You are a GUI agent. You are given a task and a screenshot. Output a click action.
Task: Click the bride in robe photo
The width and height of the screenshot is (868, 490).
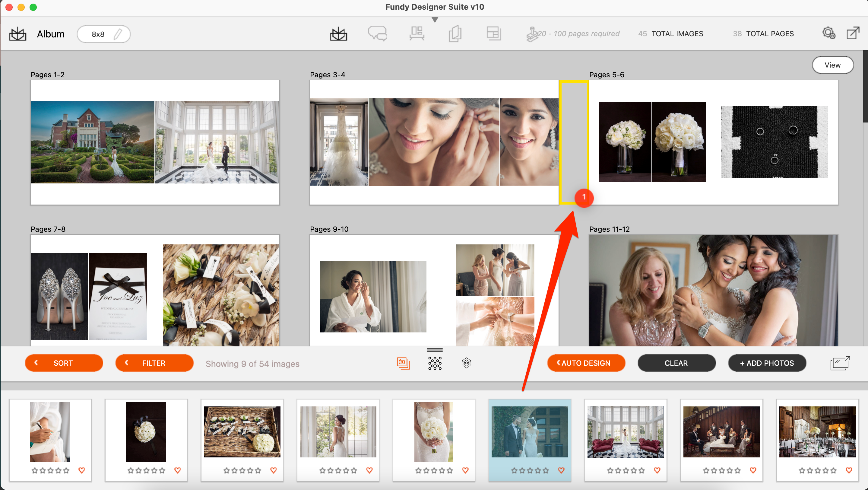tap(373, 296)
